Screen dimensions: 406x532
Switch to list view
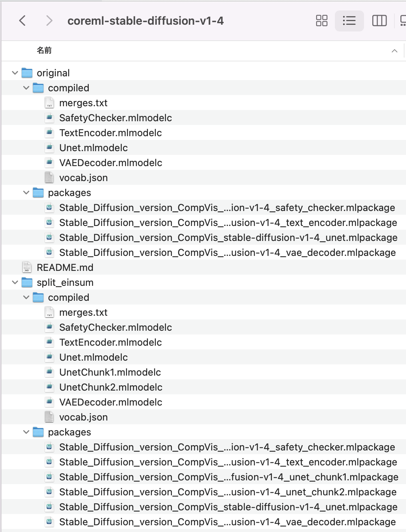tap(349, 21)
